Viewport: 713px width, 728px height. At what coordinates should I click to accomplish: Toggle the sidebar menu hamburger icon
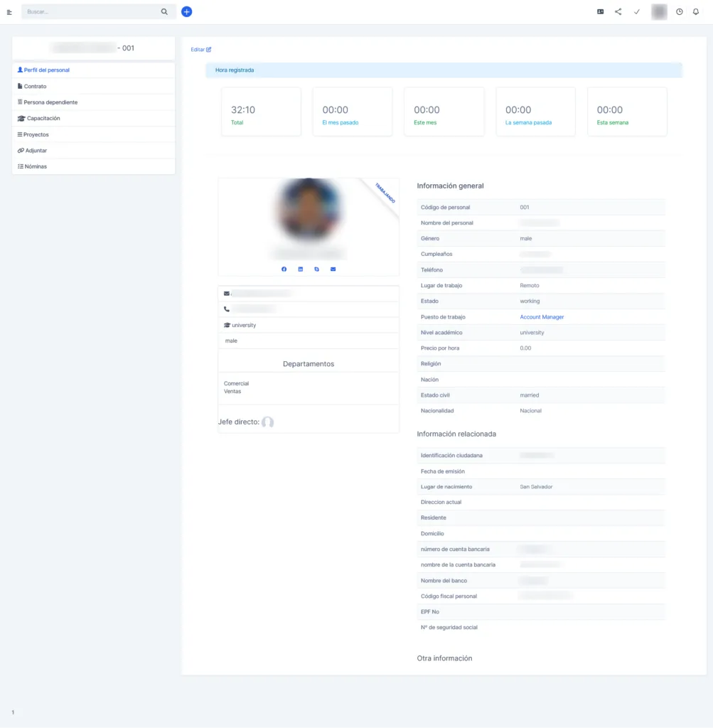point(9,12)
